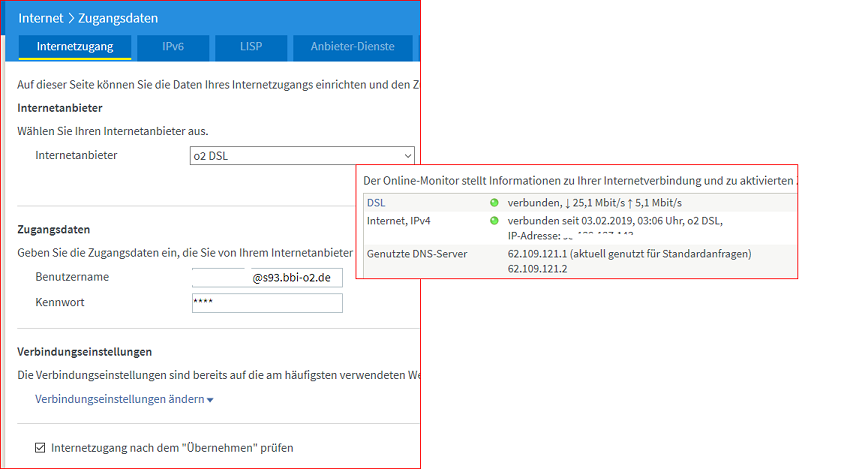Click the verbunden 25,1 Mbit/s status text
The width and height of the screenshot is (856, 469).
coord(595,203)
